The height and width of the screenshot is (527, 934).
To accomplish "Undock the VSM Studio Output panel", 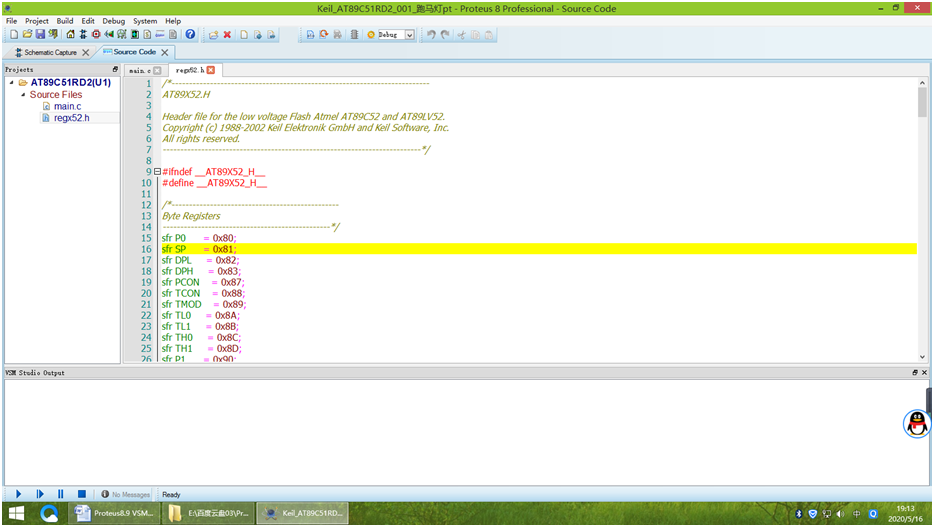I will [x=915, y=372].
